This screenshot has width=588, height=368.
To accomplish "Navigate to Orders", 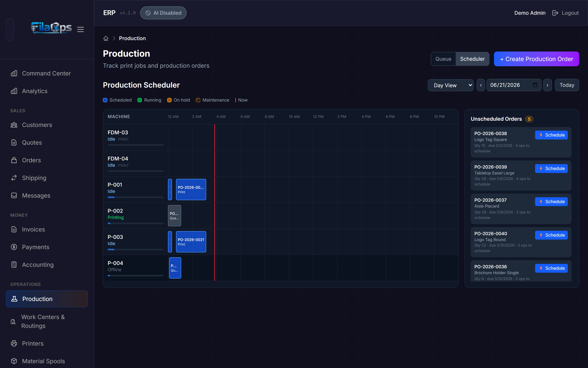I will (47, 160).
